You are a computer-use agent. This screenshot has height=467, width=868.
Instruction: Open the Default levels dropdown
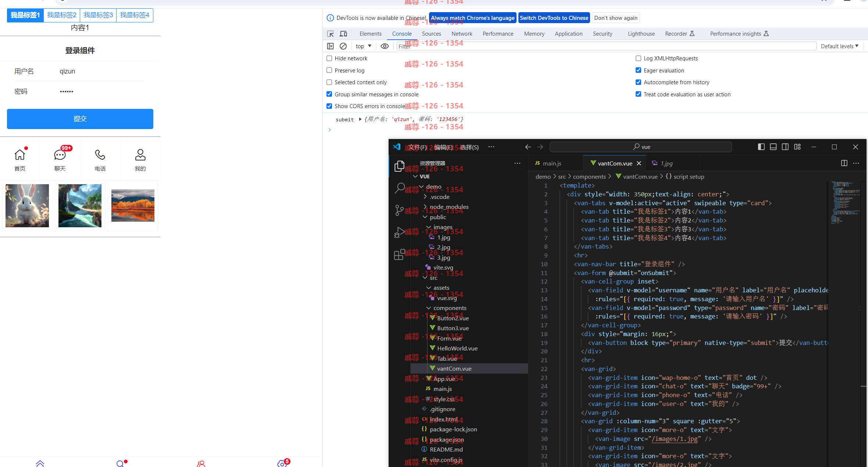point(839,46)
